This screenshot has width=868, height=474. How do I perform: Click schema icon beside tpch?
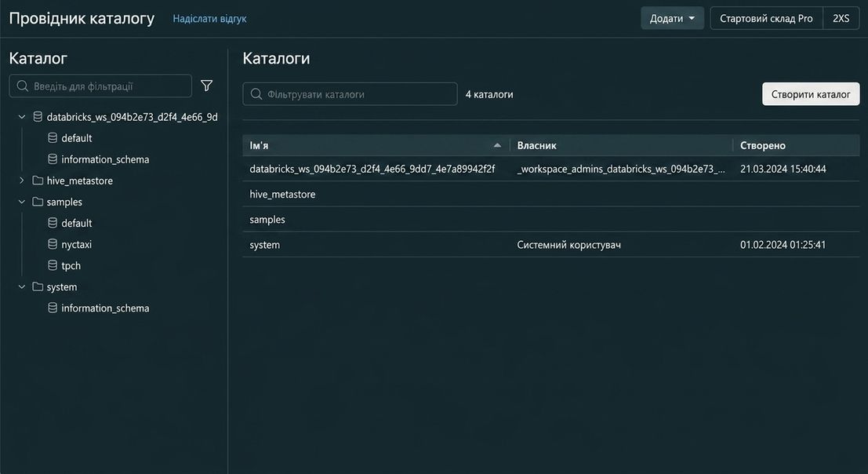coord(53,265)
